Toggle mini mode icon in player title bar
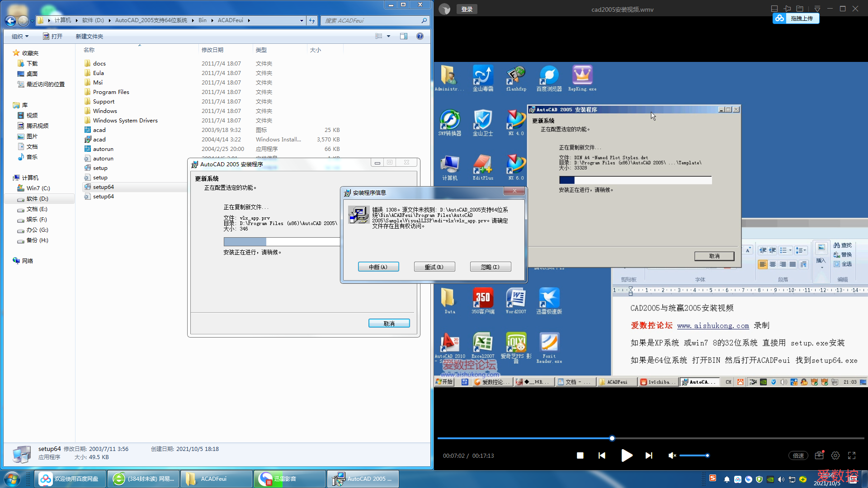868x488 pixels. [x=774, y=9]
